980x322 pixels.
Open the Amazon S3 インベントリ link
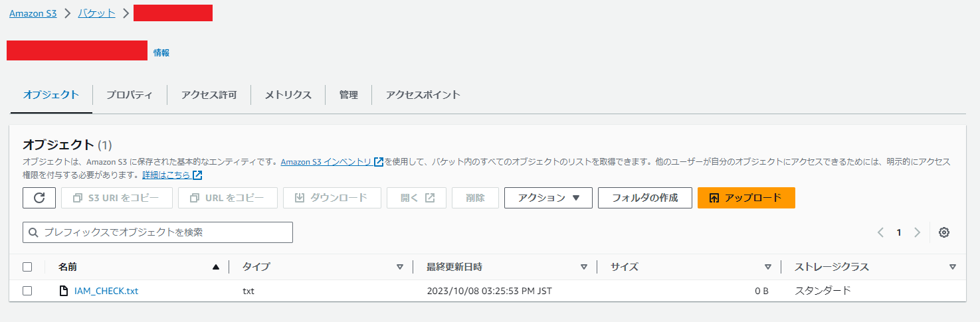pos(326,162)
